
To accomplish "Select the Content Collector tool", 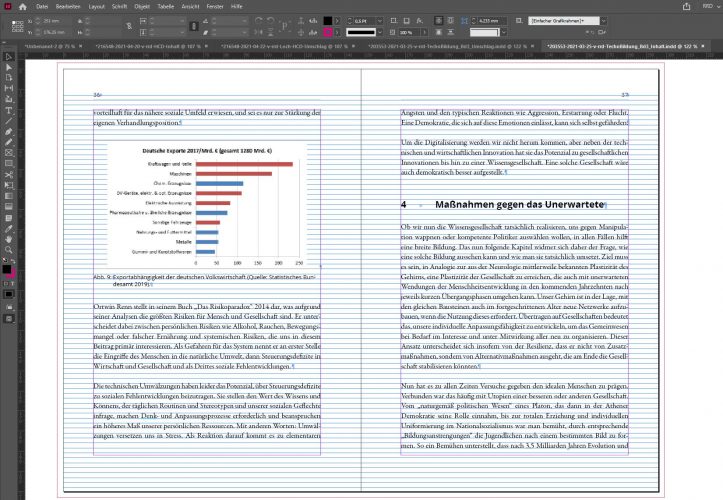I will click(x=8, y=99).
